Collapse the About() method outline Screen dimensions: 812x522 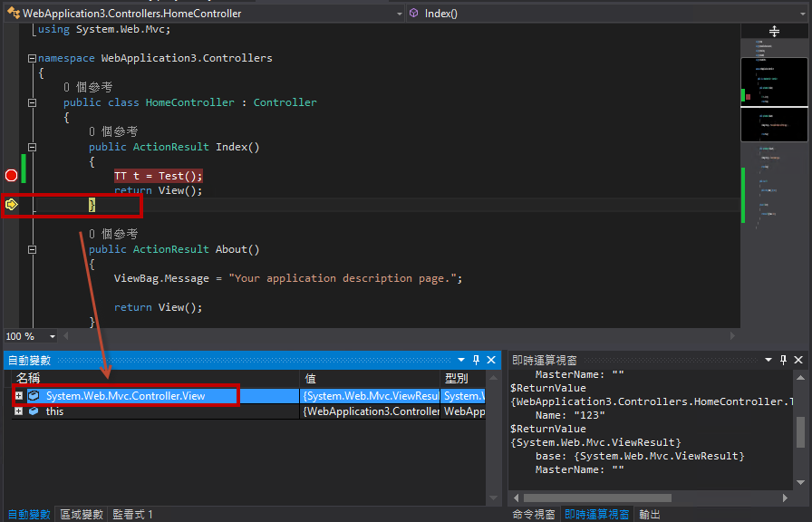coord(32,249)
